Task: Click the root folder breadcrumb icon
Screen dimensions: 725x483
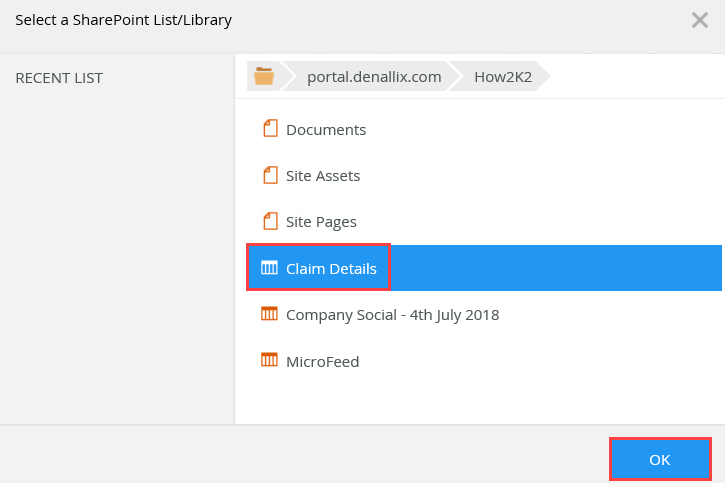Action: point(264,77)
